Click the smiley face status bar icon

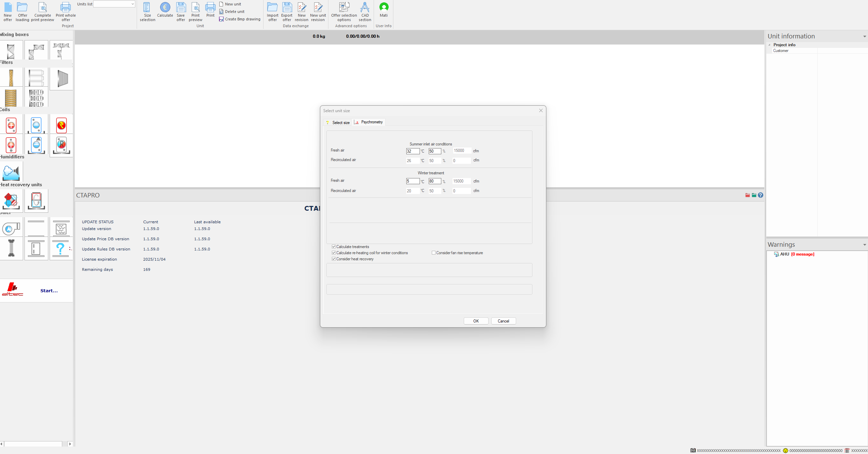785,451
